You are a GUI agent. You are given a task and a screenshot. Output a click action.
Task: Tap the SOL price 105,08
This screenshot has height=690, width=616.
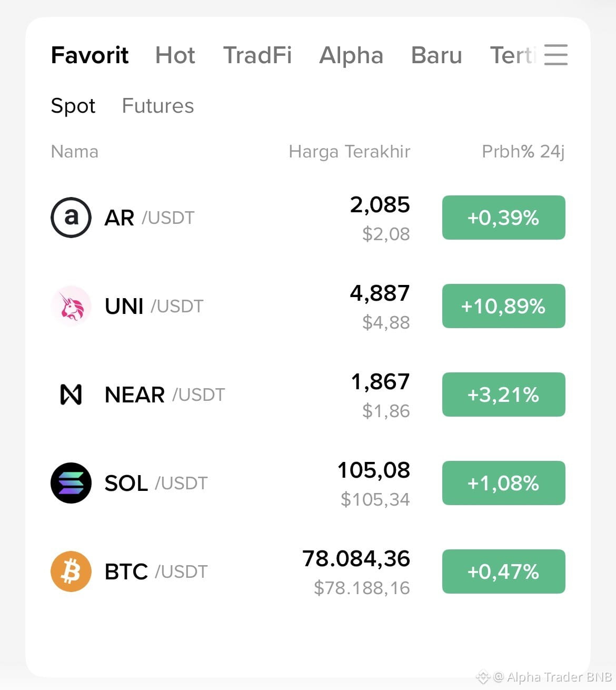coord(374,470)
